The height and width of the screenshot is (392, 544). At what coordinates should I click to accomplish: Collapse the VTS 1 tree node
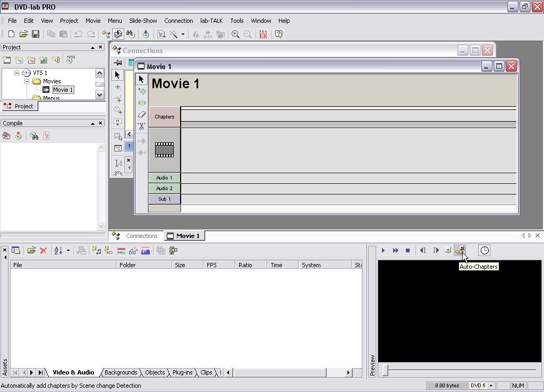tap(16, 73)
